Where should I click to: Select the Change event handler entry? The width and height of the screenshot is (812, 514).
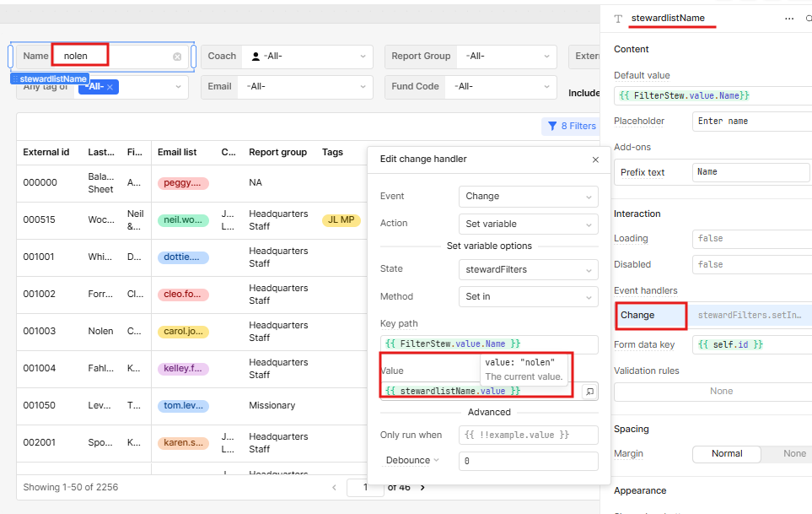(x=650, y=316)
